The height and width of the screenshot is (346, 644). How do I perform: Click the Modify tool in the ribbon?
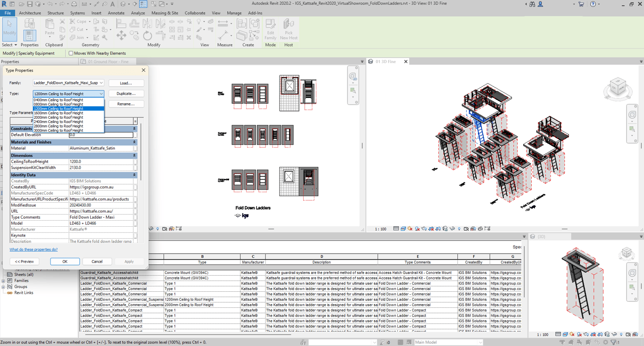pos(9,29)
